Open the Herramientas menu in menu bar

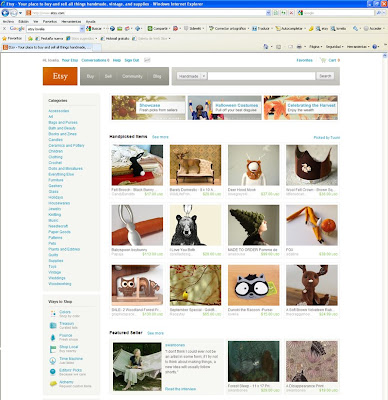pyautogui.click(x=71, y=21)
